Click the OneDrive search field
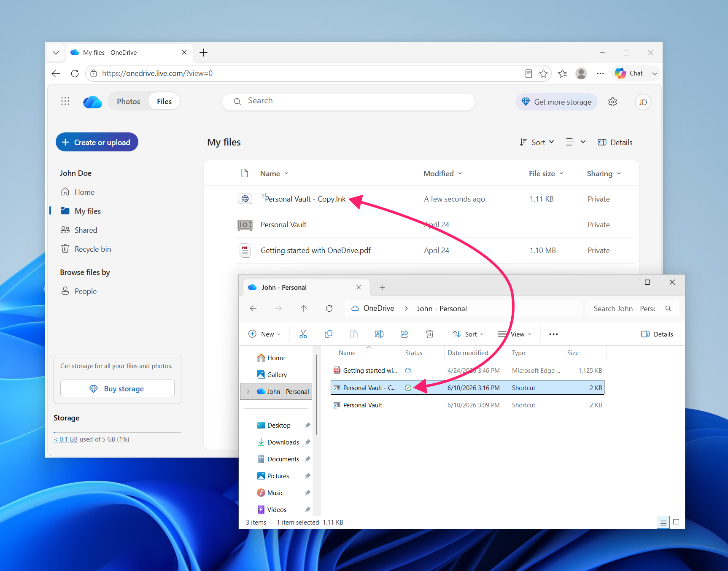This screenshot has height=571, width=728. [348, 102]
